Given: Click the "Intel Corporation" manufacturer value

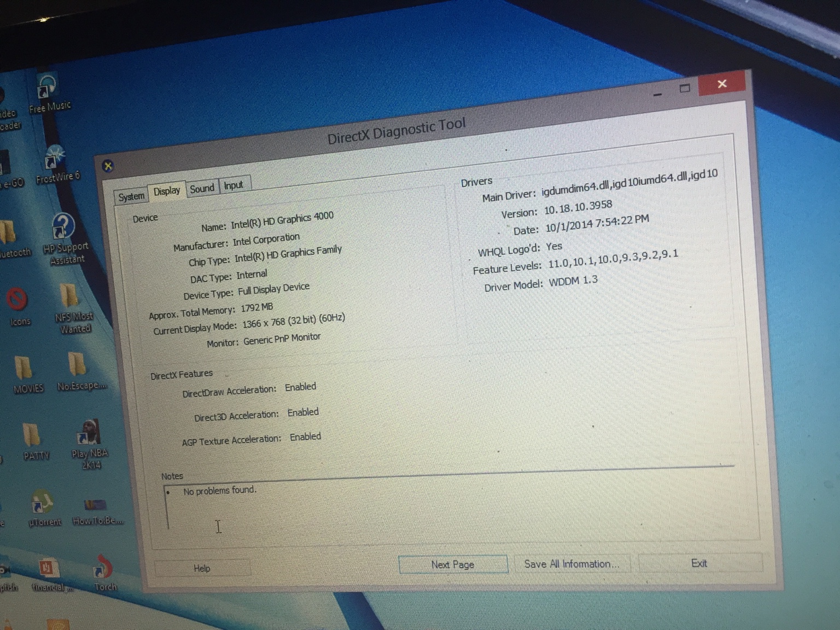Looking at the screenshot, I should click(x=266, y=240).
